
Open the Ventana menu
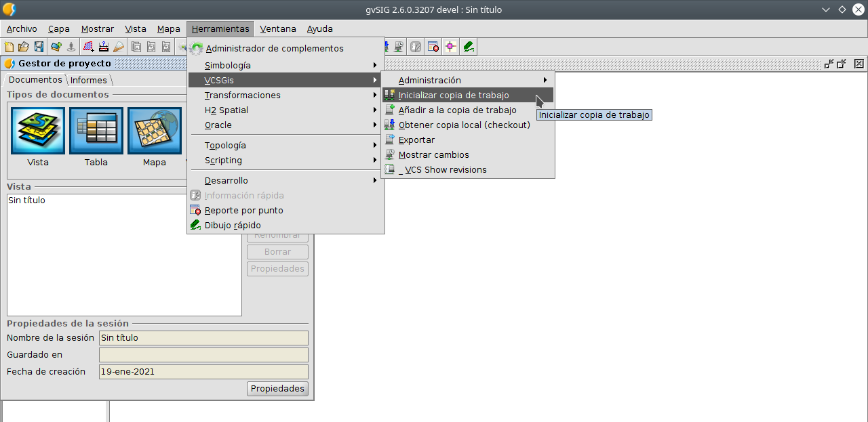[278, 29]
